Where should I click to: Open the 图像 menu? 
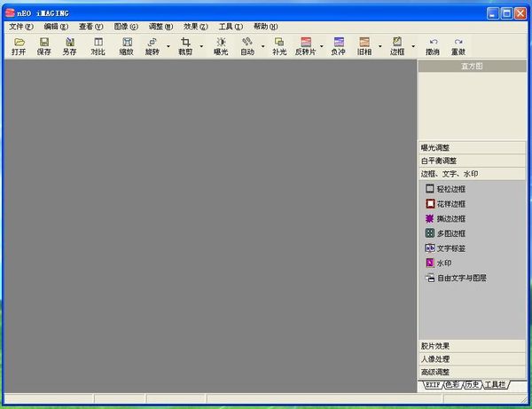(x=126, y=27)
